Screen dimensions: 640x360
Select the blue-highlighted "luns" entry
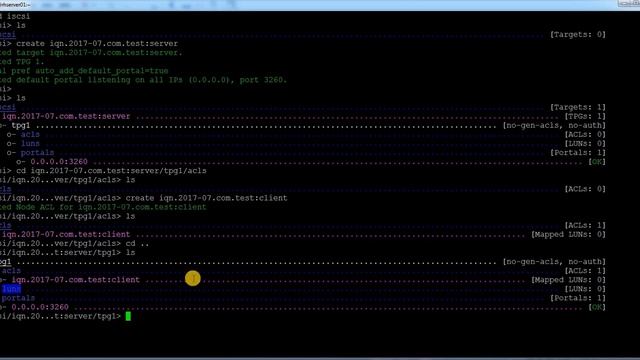[11, 289]
